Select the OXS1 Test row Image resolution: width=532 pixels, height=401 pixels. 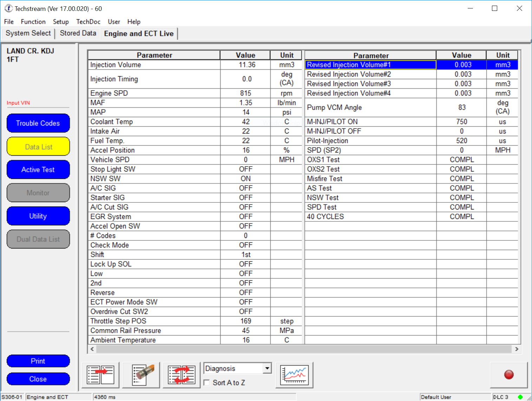tap(411, 160)
